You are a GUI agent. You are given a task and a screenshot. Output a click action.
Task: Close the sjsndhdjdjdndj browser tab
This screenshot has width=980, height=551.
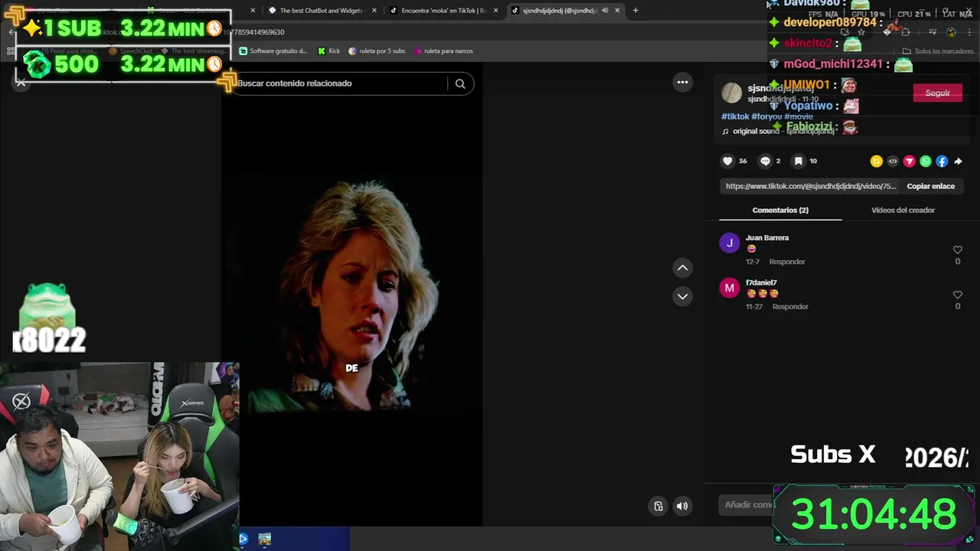point(617,11)
